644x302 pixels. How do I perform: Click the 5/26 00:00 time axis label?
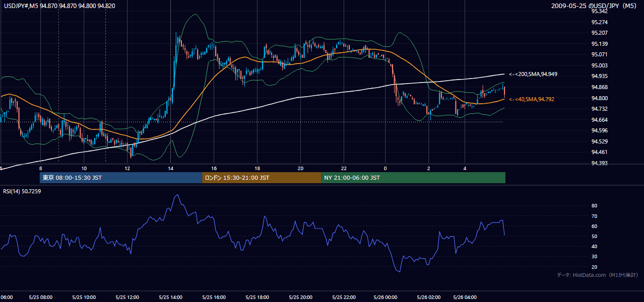point(385,297)
